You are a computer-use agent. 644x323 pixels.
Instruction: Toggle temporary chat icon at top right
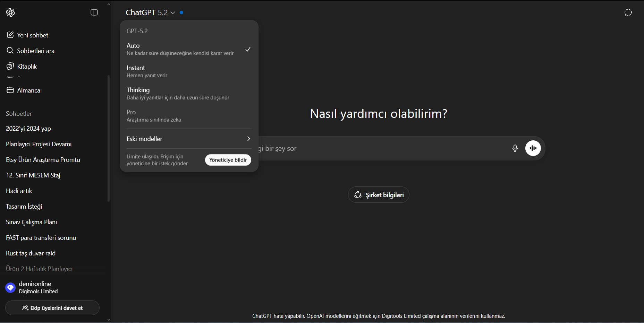pyautogui.click(x=628, y=12)
